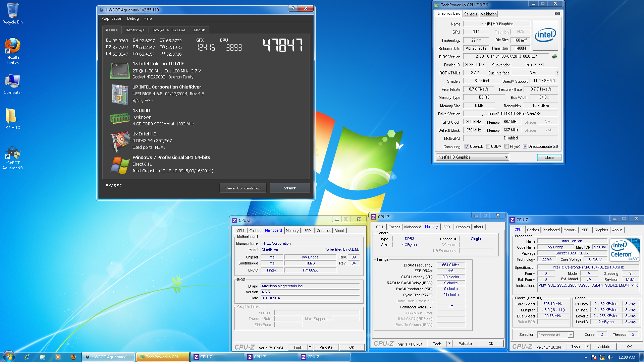Screen dimensions: 644x362
Task: Click Validate in CPU tab window
Action: [604, 347]
